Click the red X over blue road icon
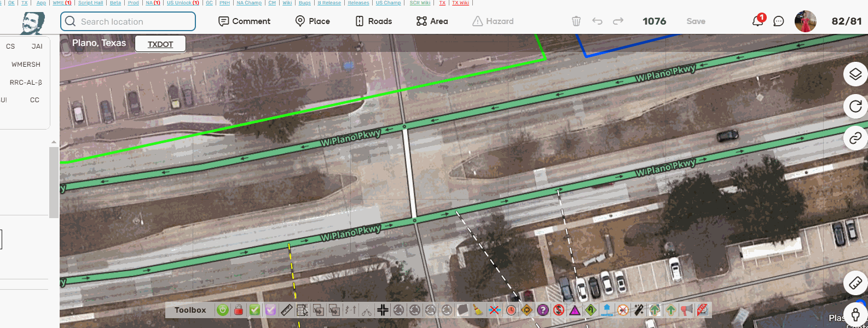868x328 pixels. (x=494, y=310)
